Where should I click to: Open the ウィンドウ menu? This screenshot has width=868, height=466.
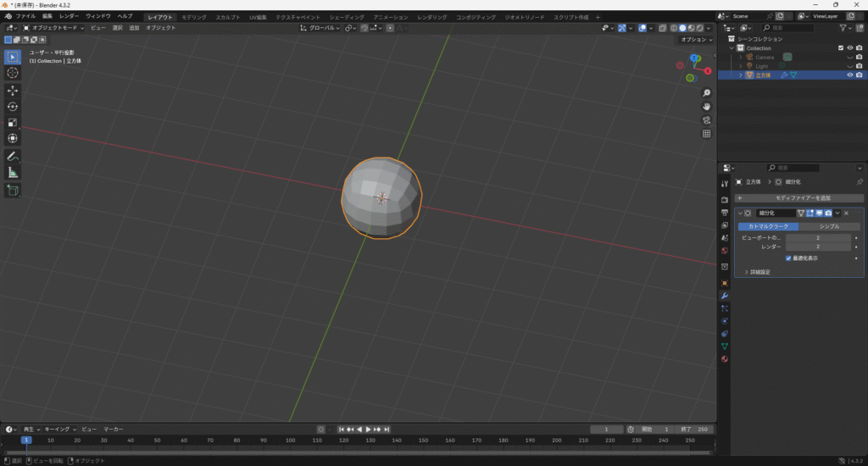pyautogui.click(x=98, y=17)
